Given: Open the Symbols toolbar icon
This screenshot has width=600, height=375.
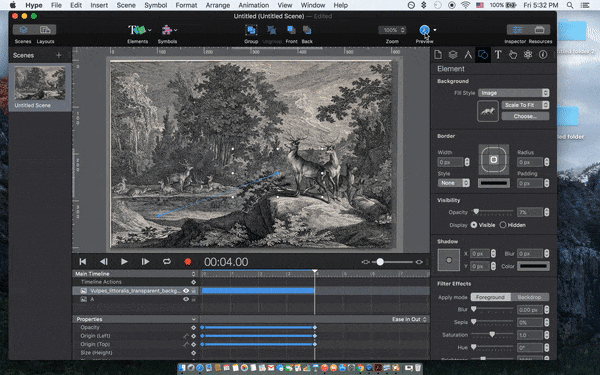Looking at the screenshot, I should pos(167,30).
